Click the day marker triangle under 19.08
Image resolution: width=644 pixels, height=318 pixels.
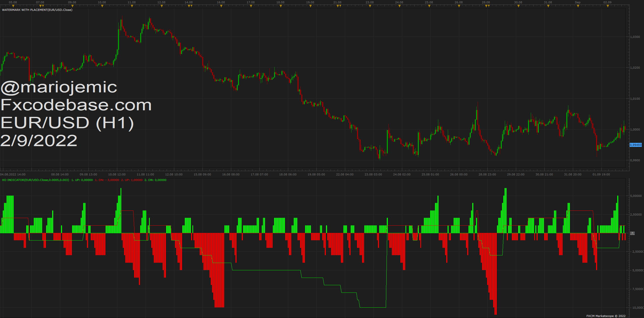310,6
